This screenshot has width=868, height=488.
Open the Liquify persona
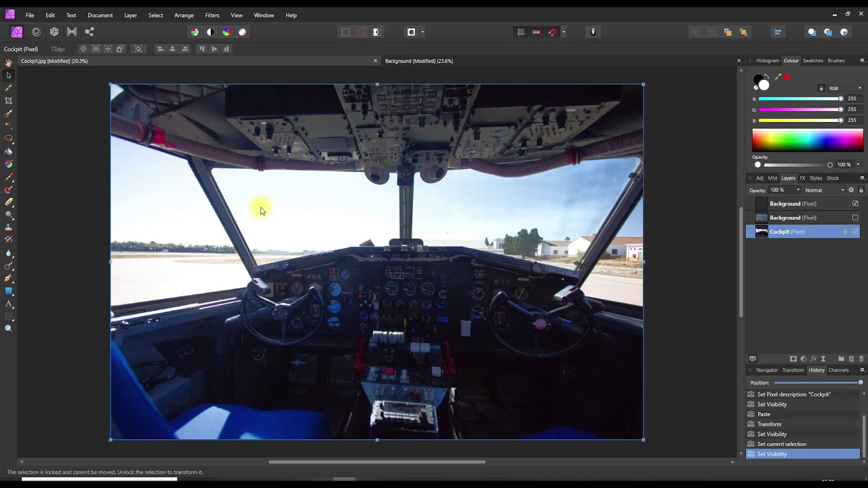coord(37,32)
